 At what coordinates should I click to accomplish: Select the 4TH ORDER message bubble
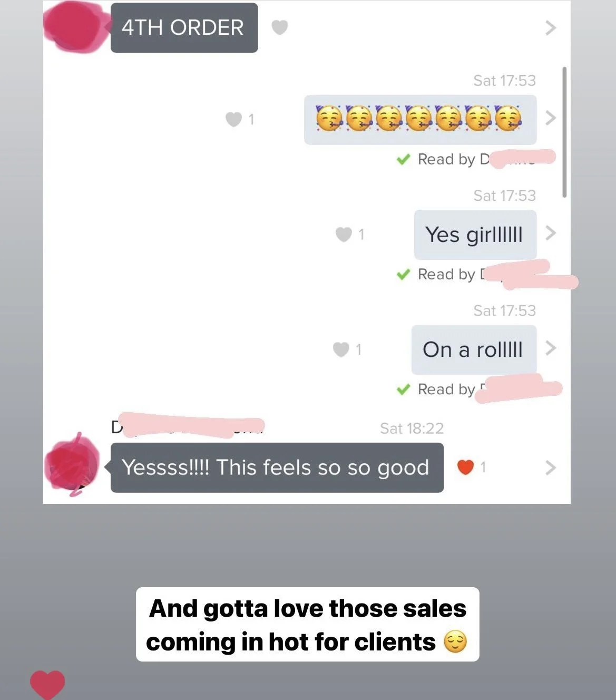[184, 27]
